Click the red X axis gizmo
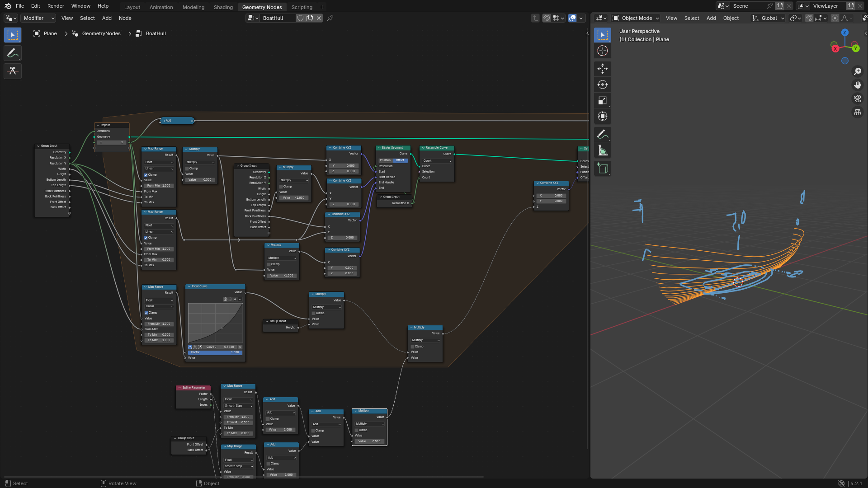Screen dimensions: 868x488 [x=835, y=48]
